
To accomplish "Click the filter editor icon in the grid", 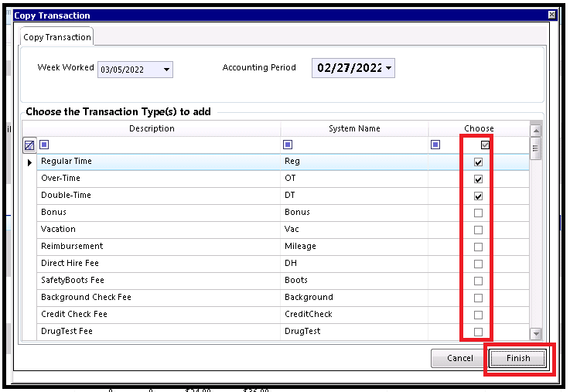I will coord(29,145).
